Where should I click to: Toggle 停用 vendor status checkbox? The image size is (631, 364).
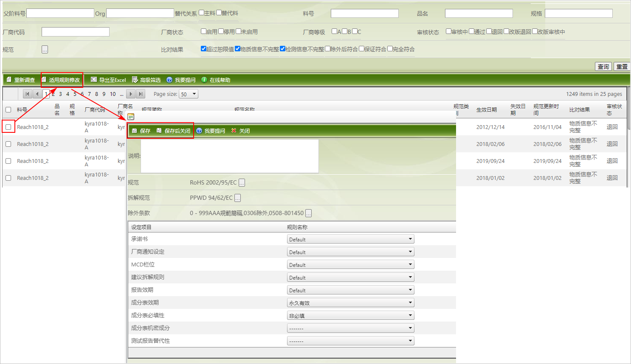point(221,31)
